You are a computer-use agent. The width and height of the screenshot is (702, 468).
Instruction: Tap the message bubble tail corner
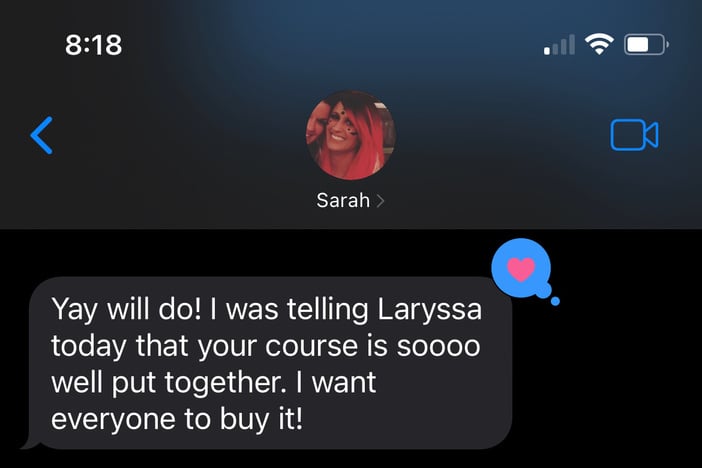pyautogui.click(x=31, y=441)
